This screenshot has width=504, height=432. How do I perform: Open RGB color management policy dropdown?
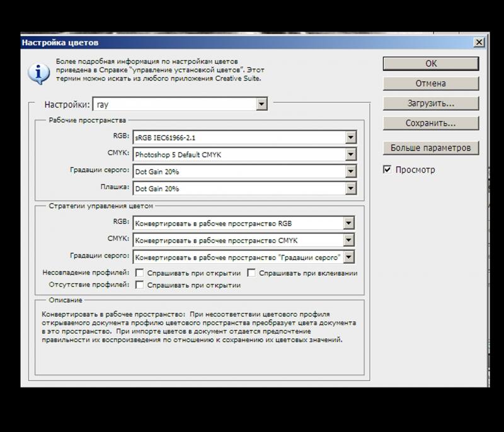(x=348, y=223)
